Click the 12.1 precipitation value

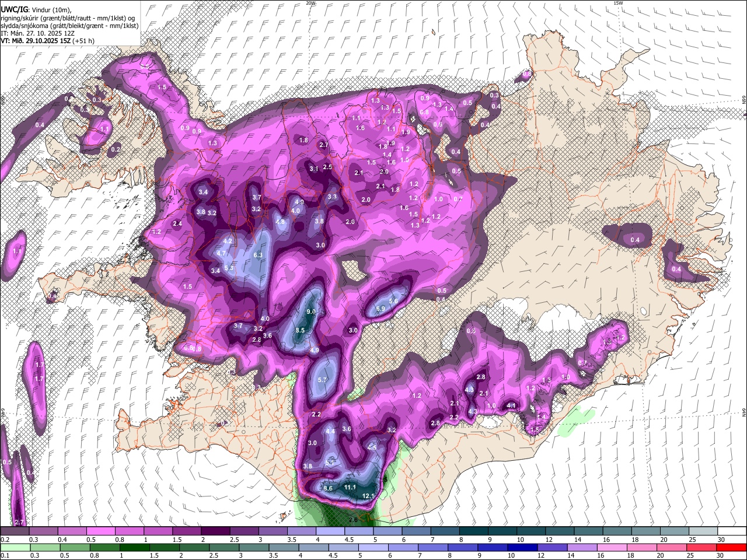pos(368,496)
